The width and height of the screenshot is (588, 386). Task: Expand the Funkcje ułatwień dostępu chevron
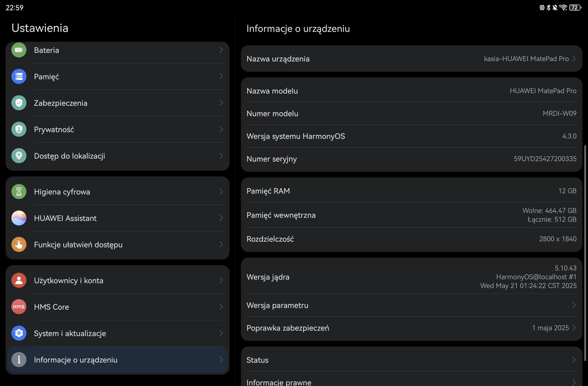pyautogui.click(x=221, y=244)
